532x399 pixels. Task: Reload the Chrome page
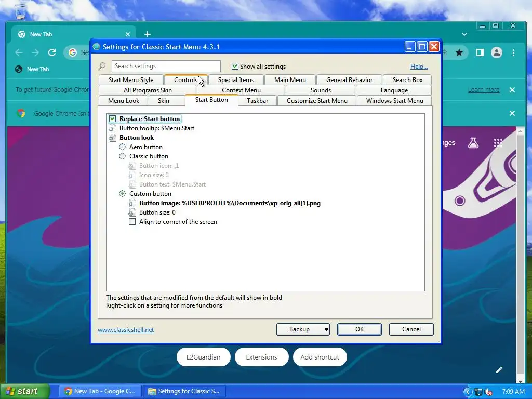[x=52, y=52]
